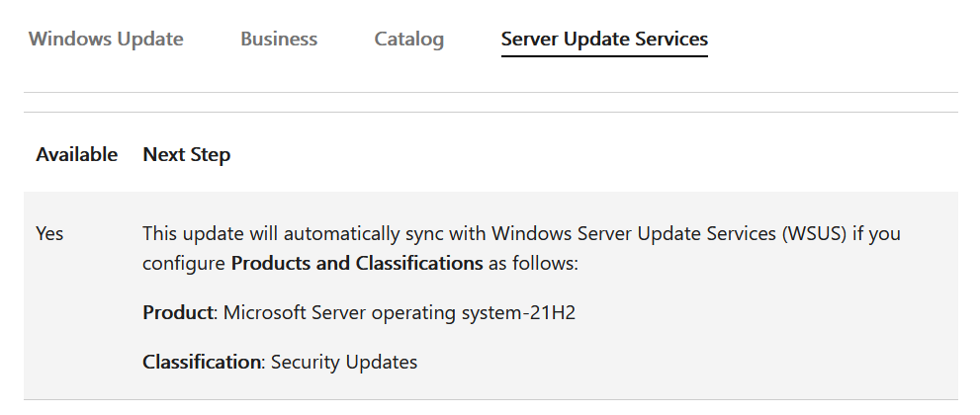
Task: Open the Business tab
Action: [x=279, y=40]
